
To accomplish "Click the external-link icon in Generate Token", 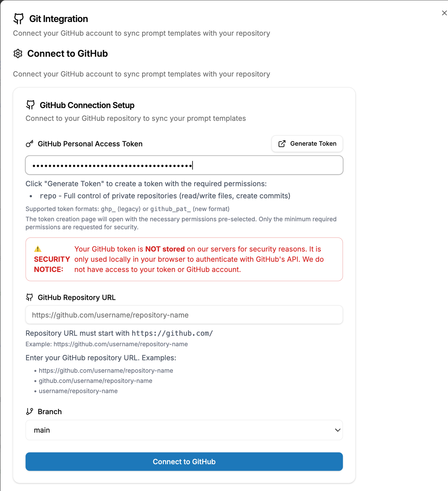I will (x=282, y=144).
